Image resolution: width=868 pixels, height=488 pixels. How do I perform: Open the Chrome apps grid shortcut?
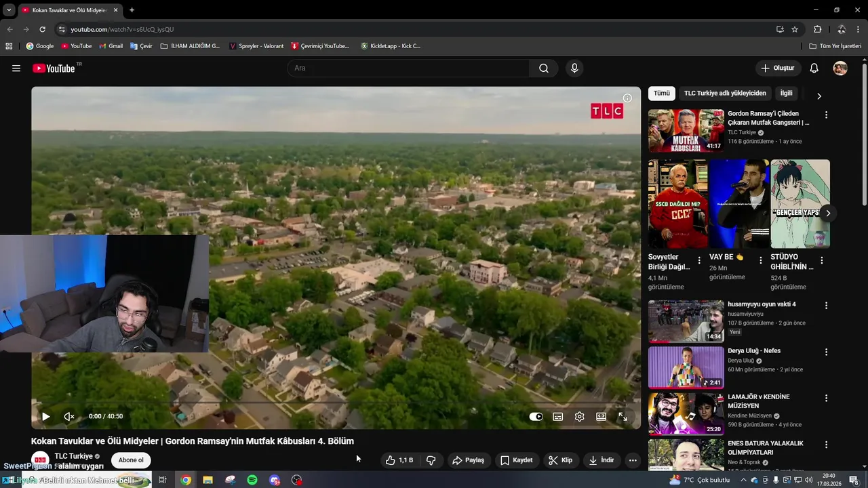9,46
